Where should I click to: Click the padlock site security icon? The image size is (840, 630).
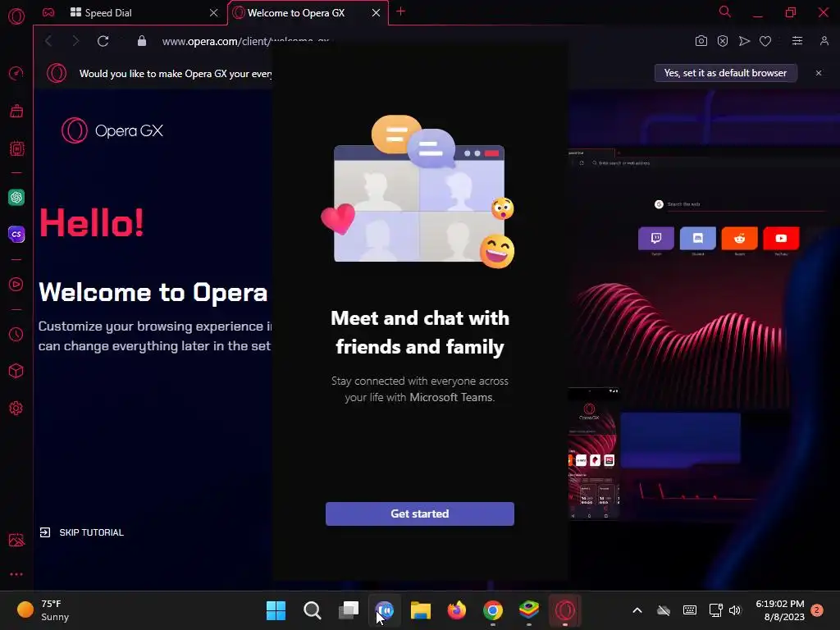(x=141, y=41)
